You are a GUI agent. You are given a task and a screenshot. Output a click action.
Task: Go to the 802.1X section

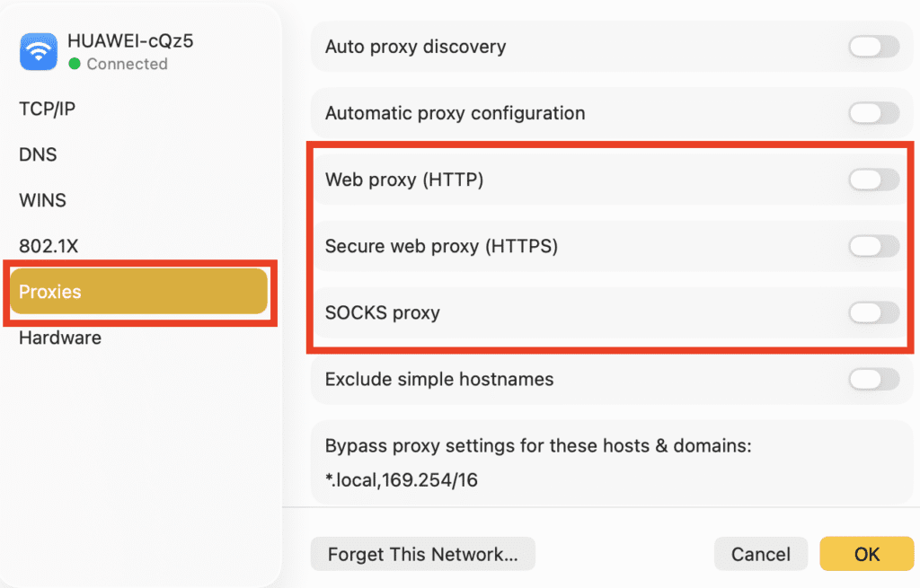click(43, 246)
